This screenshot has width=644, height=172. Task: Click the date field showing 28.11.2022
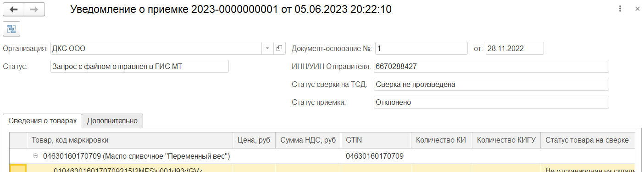tap(514, 48)
